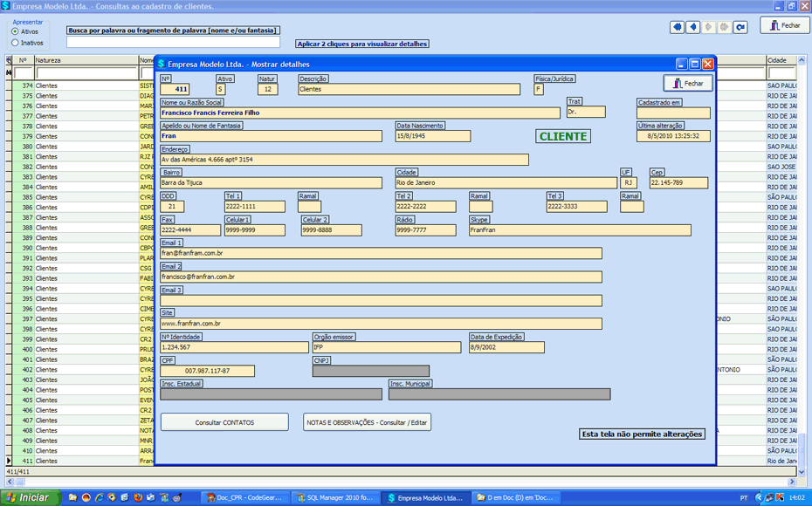This screenshot has width=812, height=506.
Task: Switch to Doc_CPR - CodeGear taskbar item
Action: pos(244,498)
